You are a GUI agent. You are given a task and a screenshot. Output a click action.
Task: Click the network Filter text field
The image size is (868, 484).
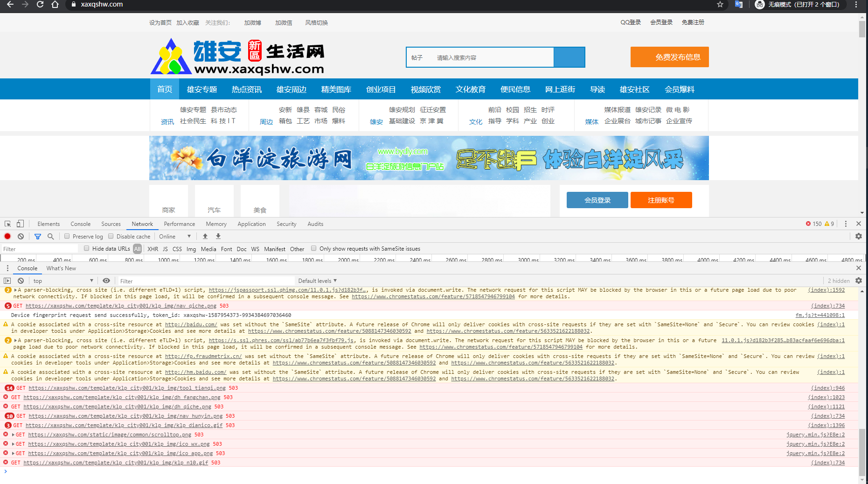tap(40, 249)
